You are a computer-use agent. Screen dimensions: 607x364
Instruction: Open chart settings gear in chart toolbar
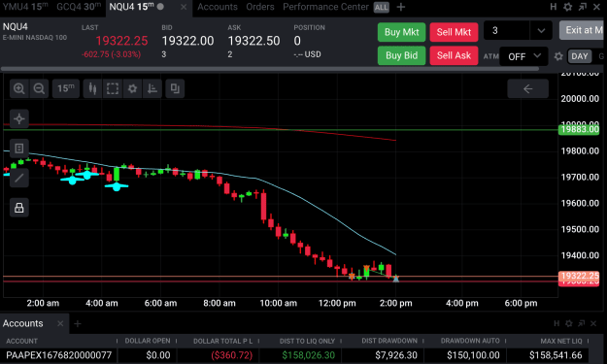pos(132,88)
